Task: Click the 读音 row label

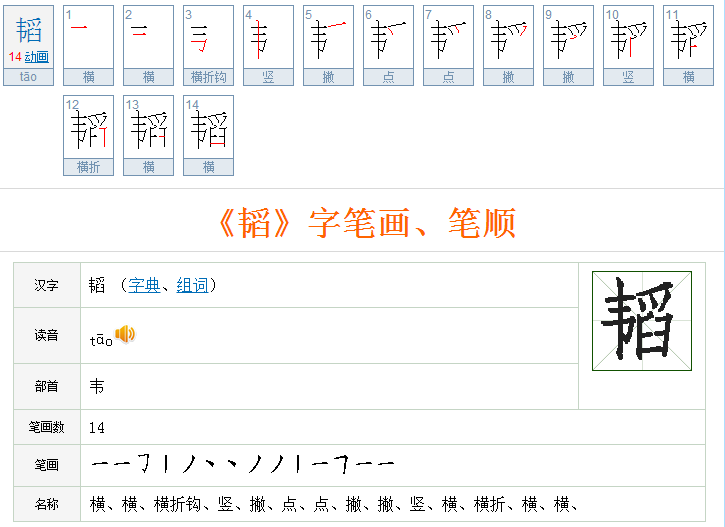Action: (x=47, y=335)
